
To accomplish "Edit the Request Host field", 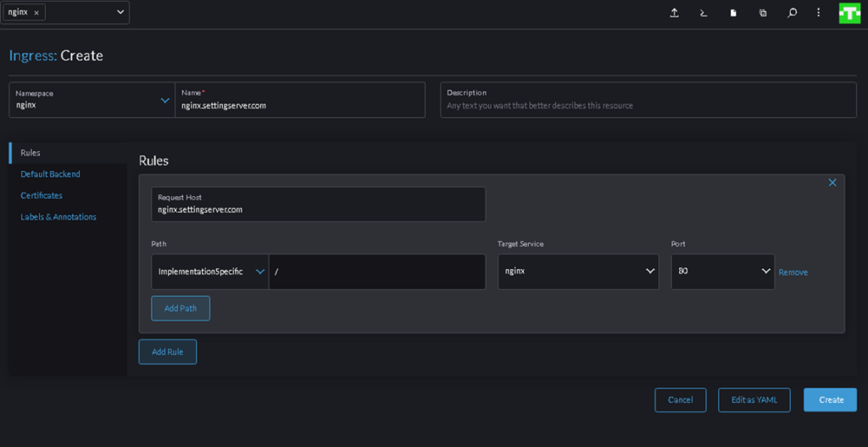I will tap(319, 204).
